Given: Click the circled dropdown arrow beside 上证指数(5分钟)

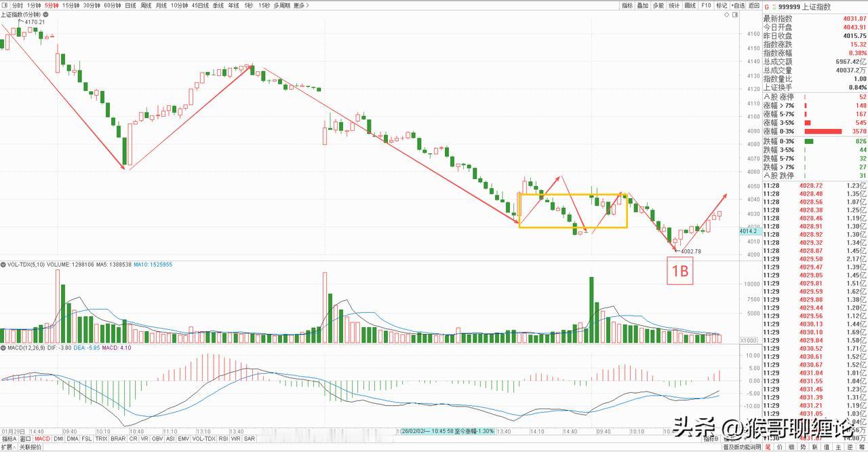Looking at the screenshot, I should point(46,15).
